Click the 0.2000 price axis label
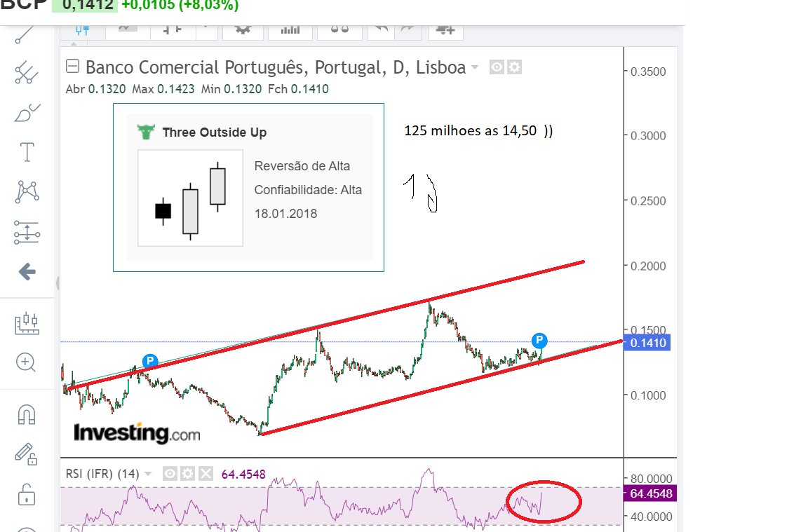The width and height of the screenshot is (808, 532). 648,266
